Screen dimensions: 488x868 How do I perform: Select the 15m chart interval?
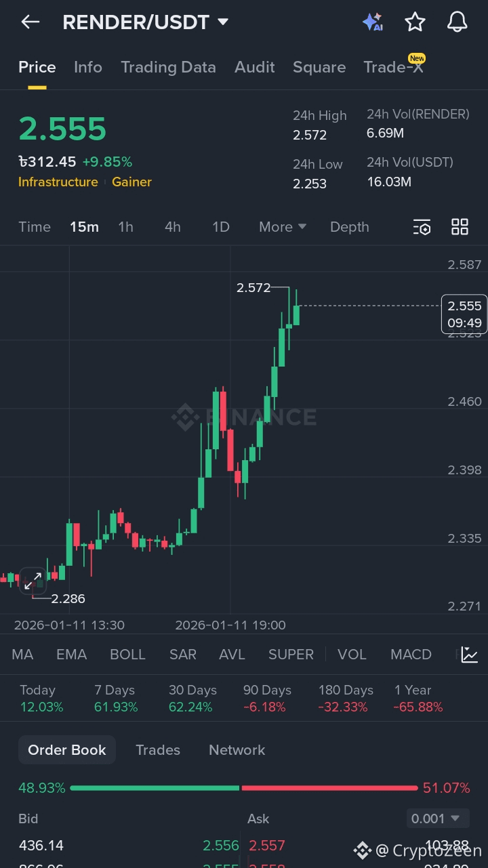[x=84, y=227]
